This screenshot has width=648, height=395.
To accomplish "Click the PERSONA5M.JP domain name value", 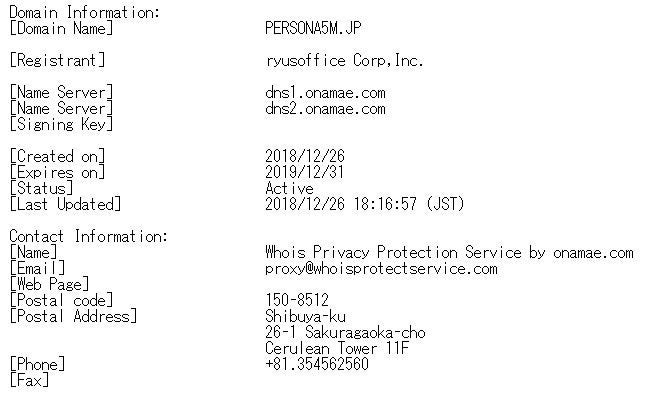I will (x=313, y=28).
